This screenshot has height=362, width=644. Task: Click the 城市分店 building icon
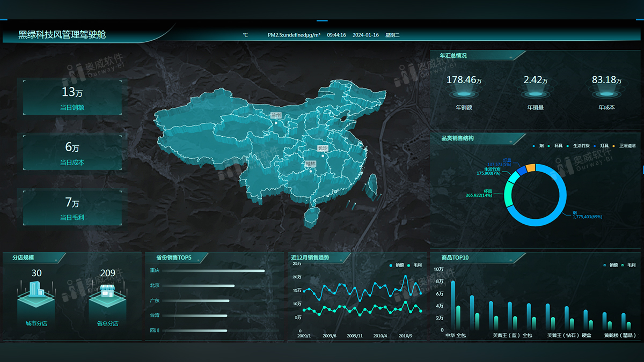click(36, 292)
